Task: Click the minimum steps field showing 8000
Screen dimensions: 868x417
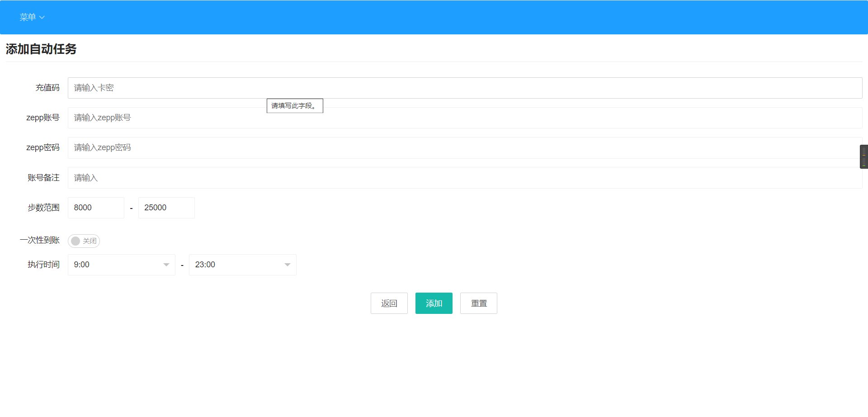Action: (x=96, y=208)
